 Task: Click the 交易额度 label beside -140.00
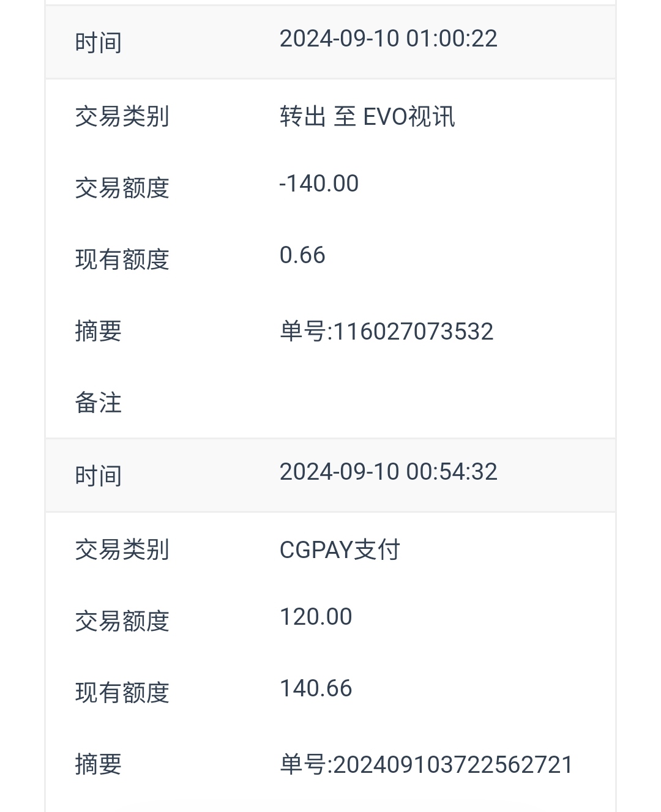click(122, 188)
